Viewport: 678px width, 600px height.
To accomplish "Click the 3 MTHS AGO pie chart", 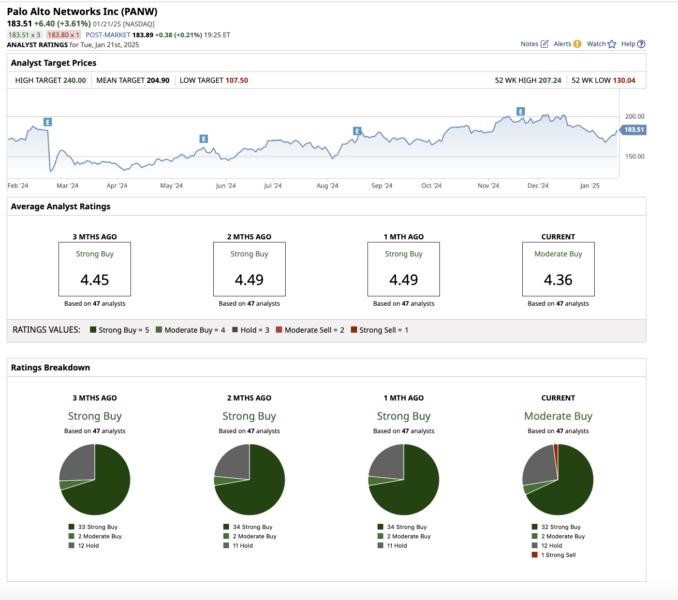I will 95,480.
